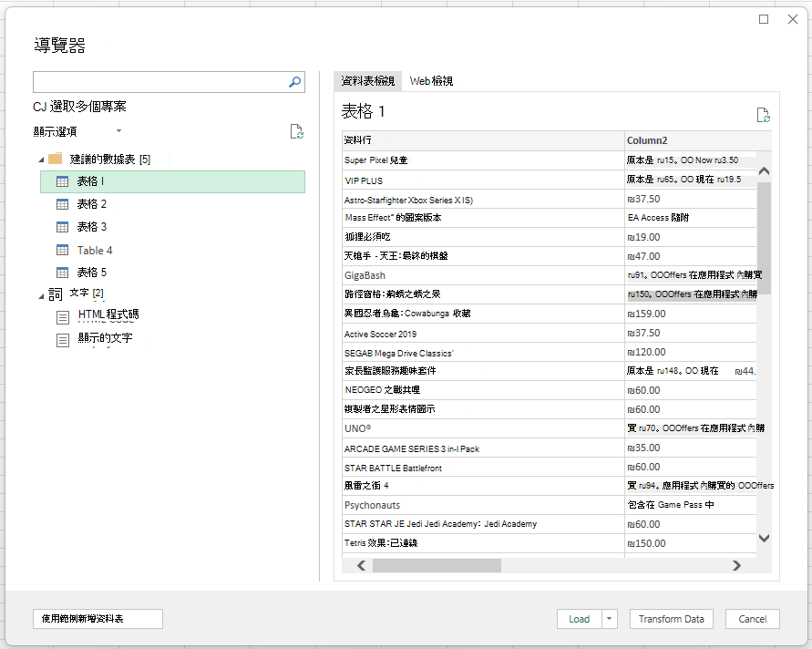The width and height of the screenshot is (812, 649).
Task: Select HTML 程式碼 item
Action: pyautogui.click(x=108, y=314)
